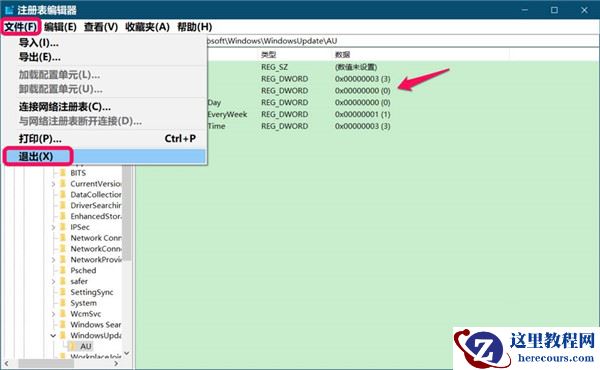Select the CurrentVersion tree key
The width and height of the screenshot is (600, 370).
pos(96,184)
